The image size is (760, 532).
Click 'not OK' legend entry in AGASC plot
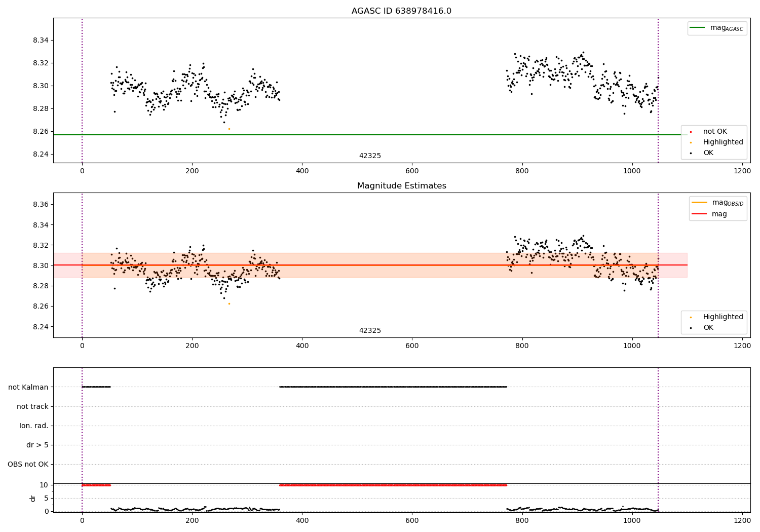714,132
